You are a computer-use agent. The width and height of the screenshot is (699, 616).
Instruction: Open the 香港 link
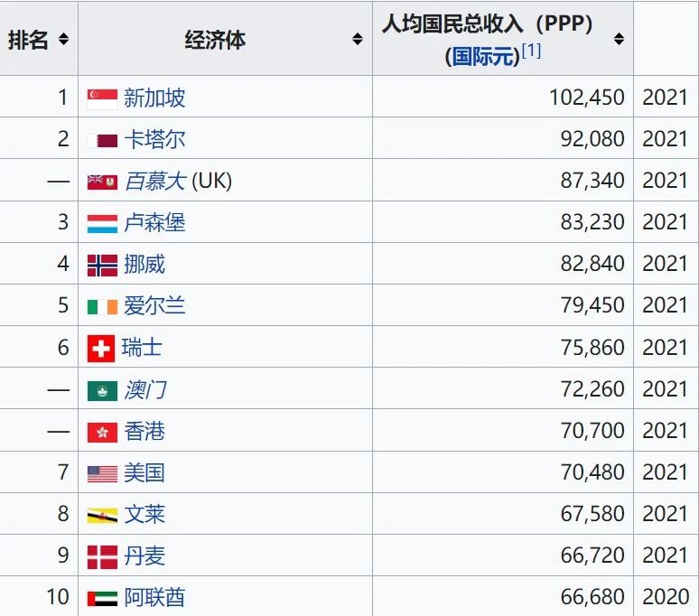pos(144,432)
